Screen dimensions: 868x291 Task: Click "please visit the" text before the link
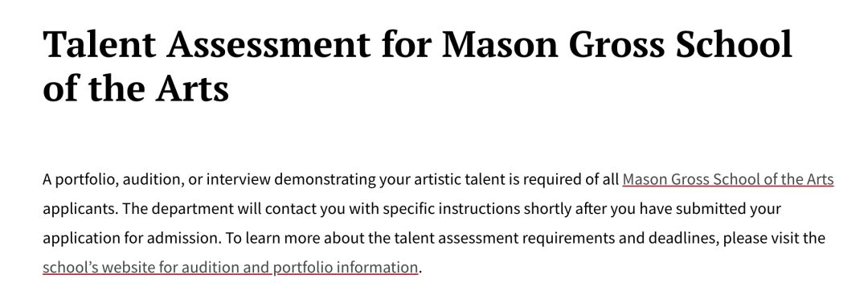pyautogui.click(x=775, y=239)
